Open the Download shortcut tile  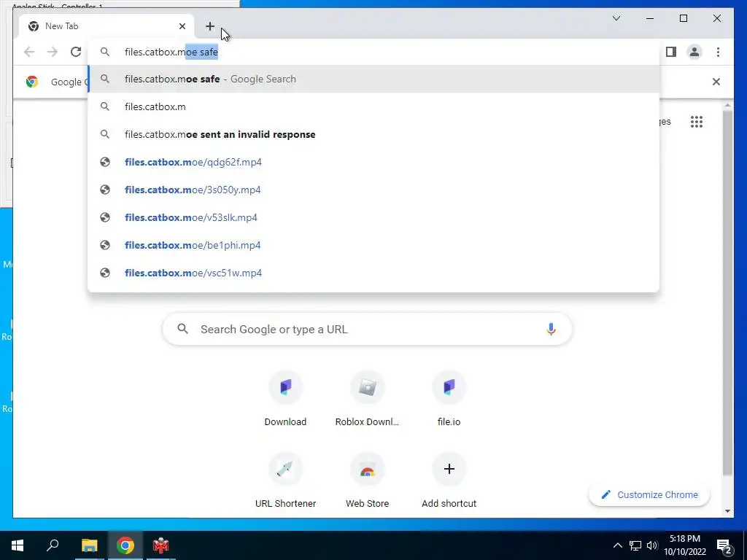pyautogui.click(x=285, y=399)
